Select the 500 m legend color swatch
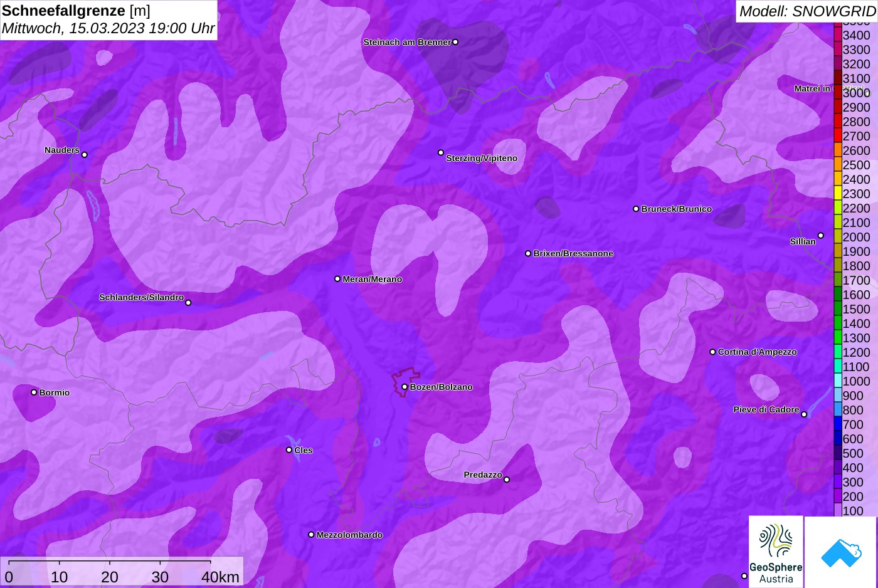This screenshot has height=588, width=878. point(838,453)
